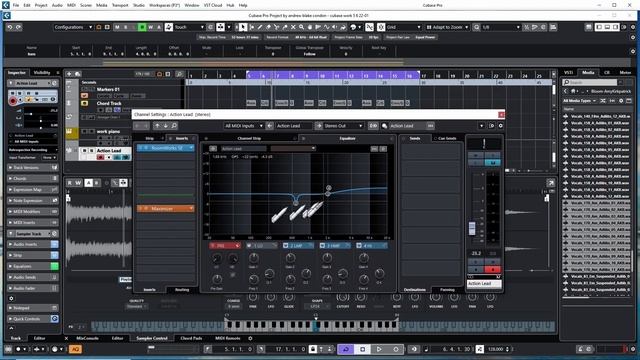Toggle EQ band 2 LMF on
Viewport: 640px width, 360px height.
tap(285, 245)
